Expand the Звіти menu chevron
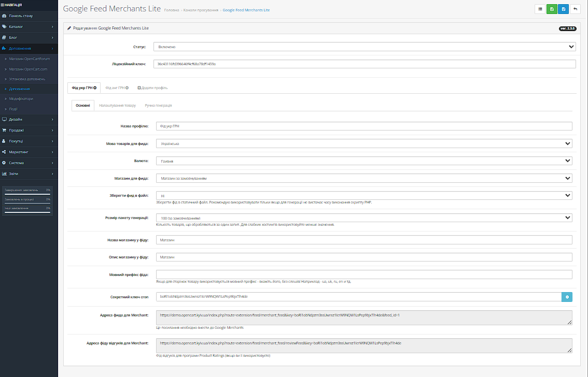Viewport: 588px width, 377px height. [x=52, y=173]
